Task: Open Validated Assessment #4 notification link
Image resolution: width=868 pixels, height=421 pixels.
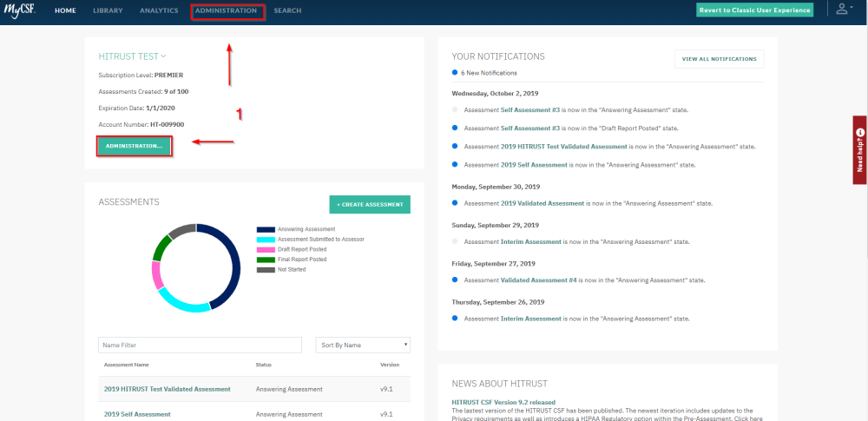Action: click(539, 280)
